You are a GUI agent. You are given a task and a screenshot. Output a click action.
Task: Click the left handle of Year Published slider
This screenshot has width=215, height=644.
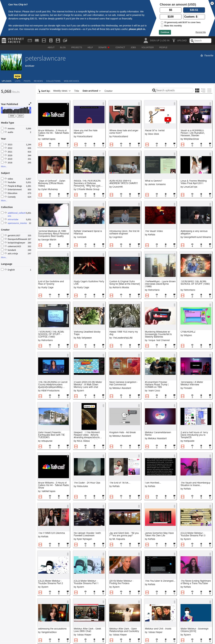point(2,110)
